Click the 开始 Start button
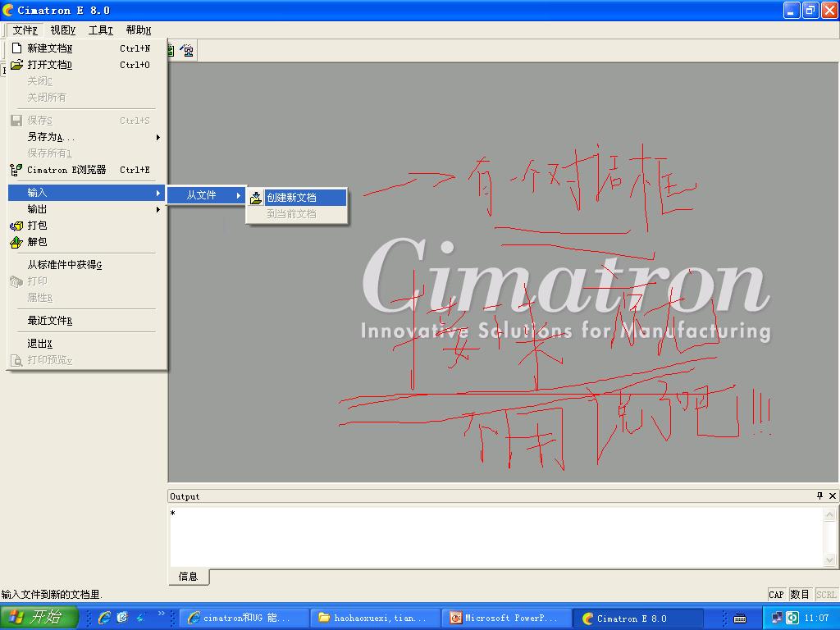This screenshot has width=840, height=630. tap(39, 618)
